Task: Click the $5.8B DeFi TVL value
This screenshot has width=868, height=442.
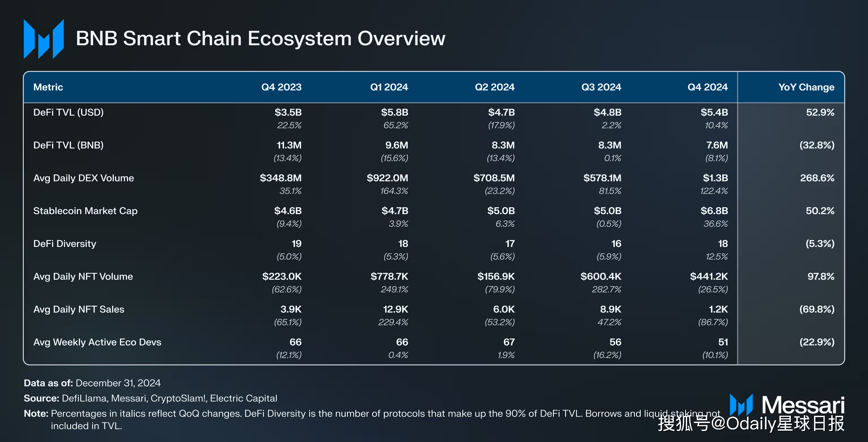Action: click(394, 112)
